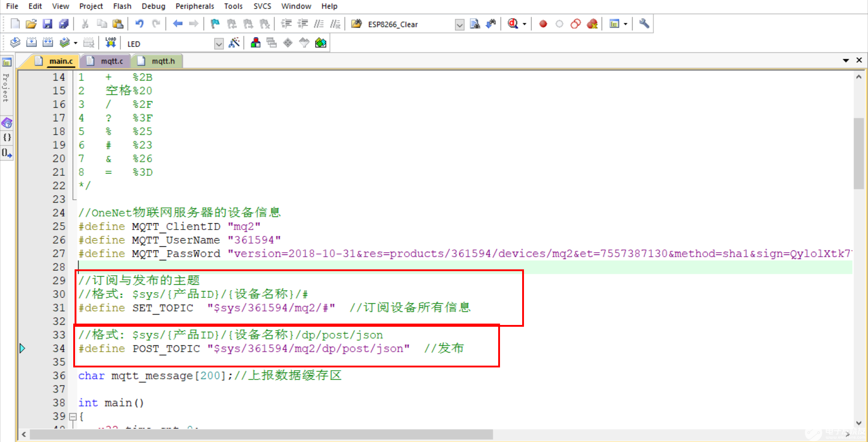Undo the last edit

click(x=140, y=24)
